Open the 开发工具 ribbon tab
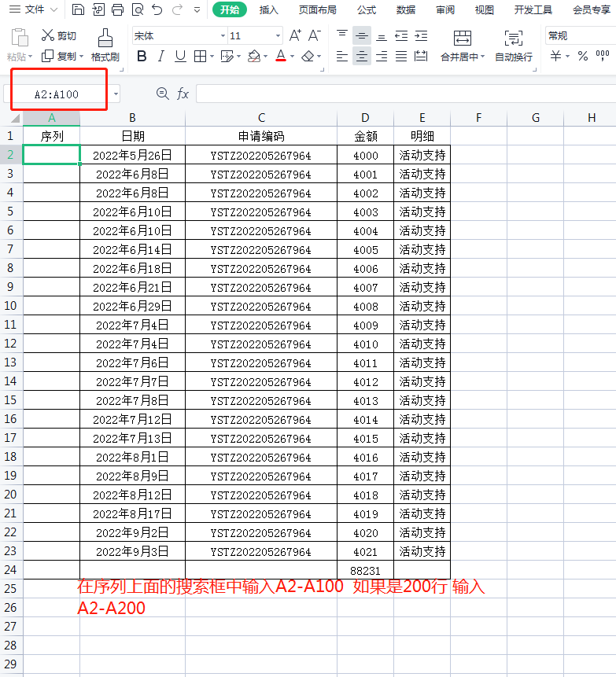 (x=533, y=10)
